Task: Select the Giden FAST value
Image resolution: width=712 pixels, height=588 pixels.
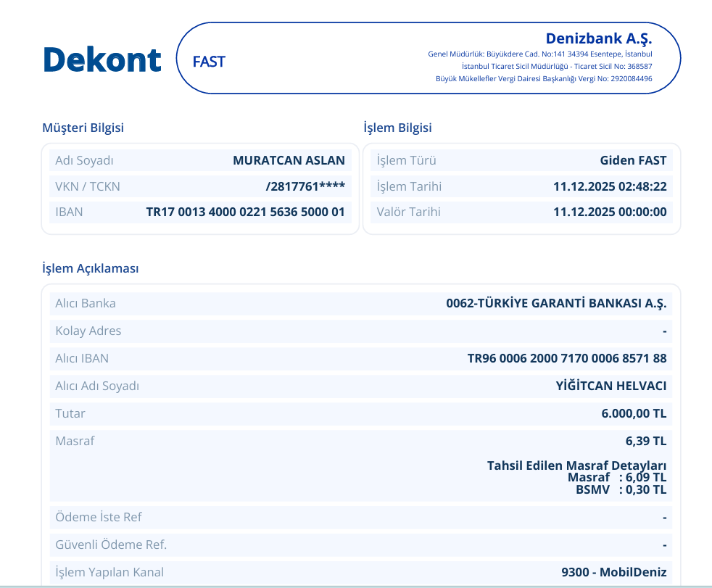Action: point(633,160)
